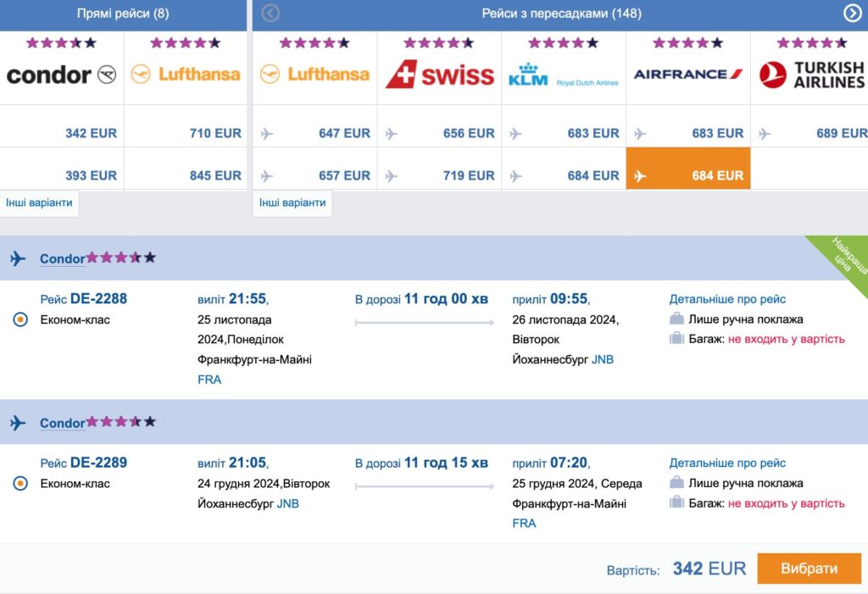
Task: Open the Condor link in outbound flight header
Action: 62,259
